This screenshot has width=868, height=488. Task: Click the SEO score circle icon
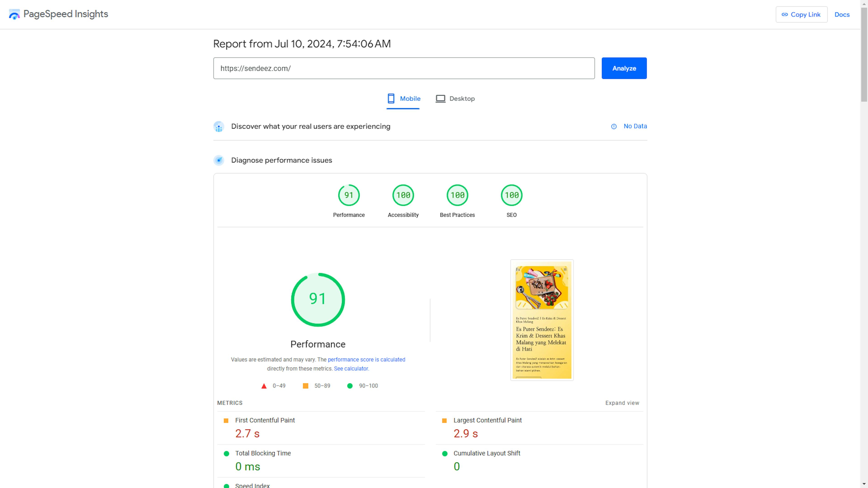point(512,195)
